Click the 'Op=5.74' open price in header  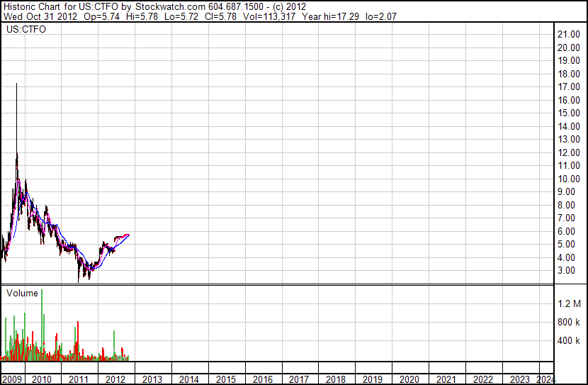101,16
